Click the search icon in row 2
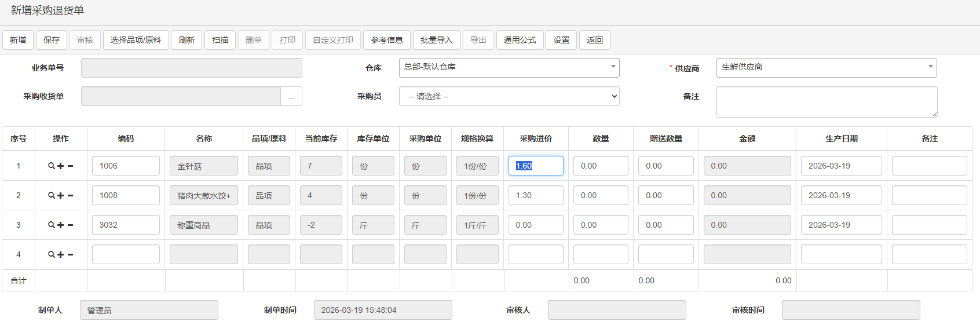980x325 pixels. (52, 196)
